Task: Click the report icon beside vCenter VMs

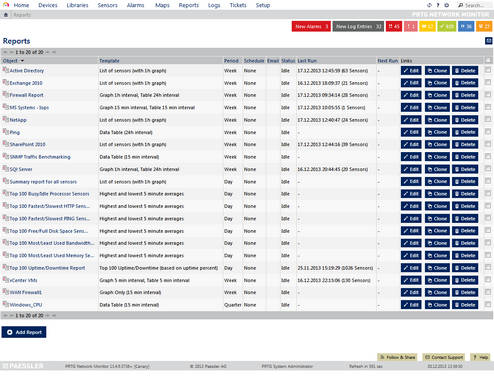Action: [6, 280]
